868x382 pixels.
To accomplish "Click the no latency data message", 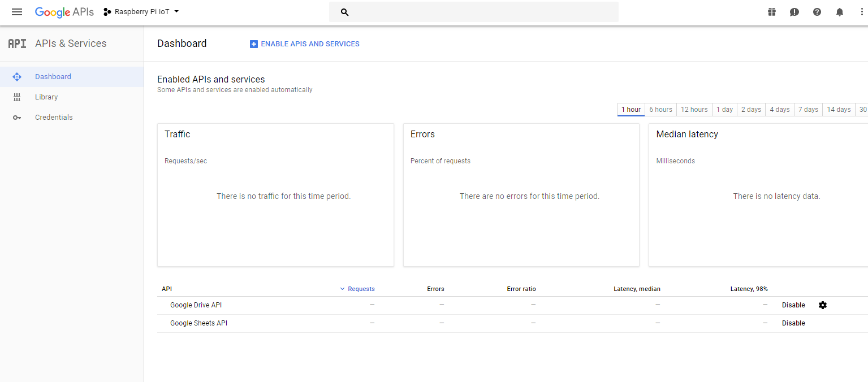I will click(x=776, y=196).
